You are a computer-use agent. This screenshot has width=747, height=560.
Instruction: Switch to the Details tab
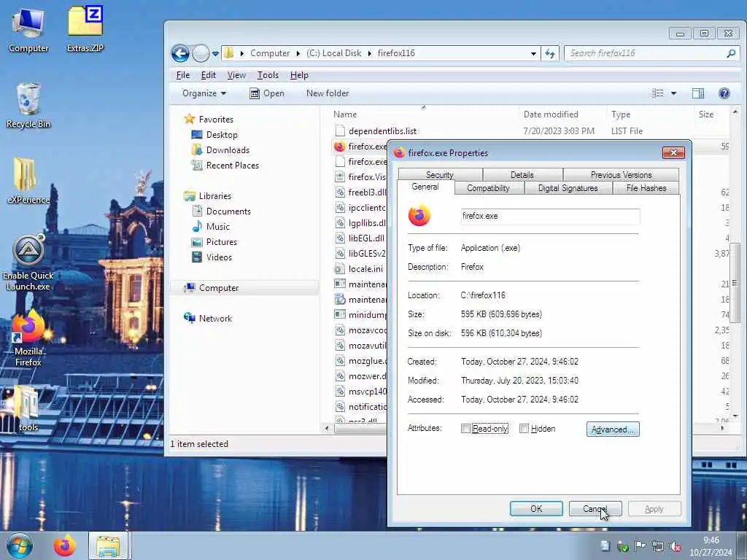(522, 175)
